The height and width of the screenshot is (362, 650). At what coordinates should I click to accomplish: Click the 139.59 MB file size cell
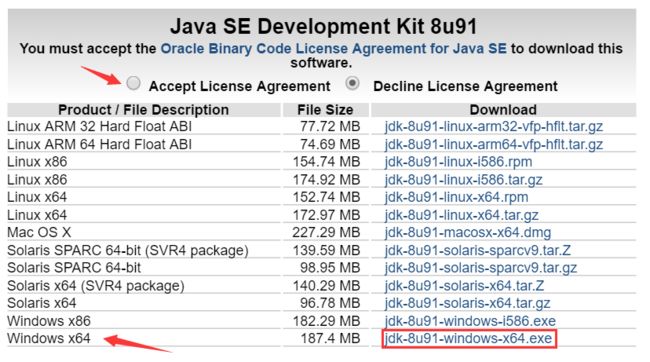coord(326,250)
